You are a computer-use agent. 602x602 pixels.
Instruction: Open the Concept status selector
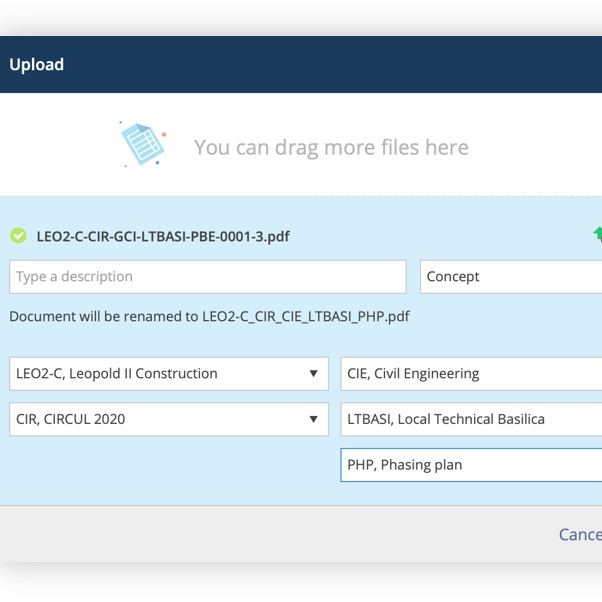pyautogui.click(x=511, y=277)
